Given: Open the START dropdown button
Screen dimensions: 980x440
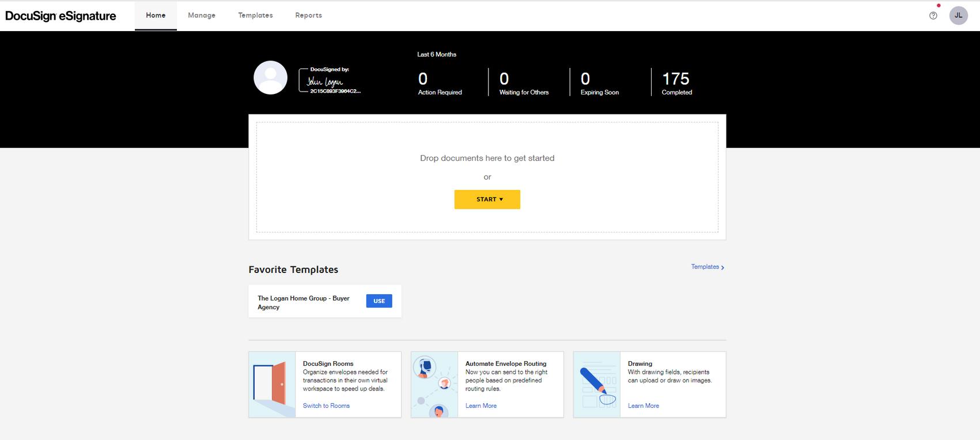Looking at the screenshot, I should tap(487, 199).
